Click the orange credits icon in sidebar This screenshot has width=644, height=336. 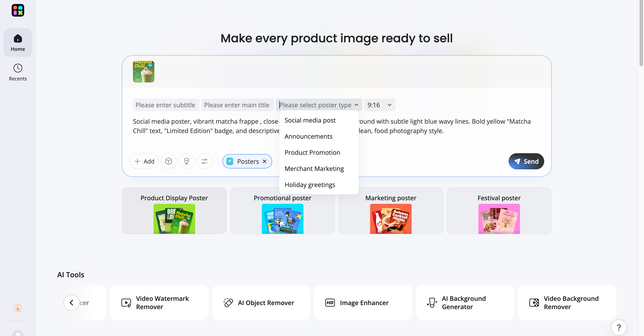(18, 308)
